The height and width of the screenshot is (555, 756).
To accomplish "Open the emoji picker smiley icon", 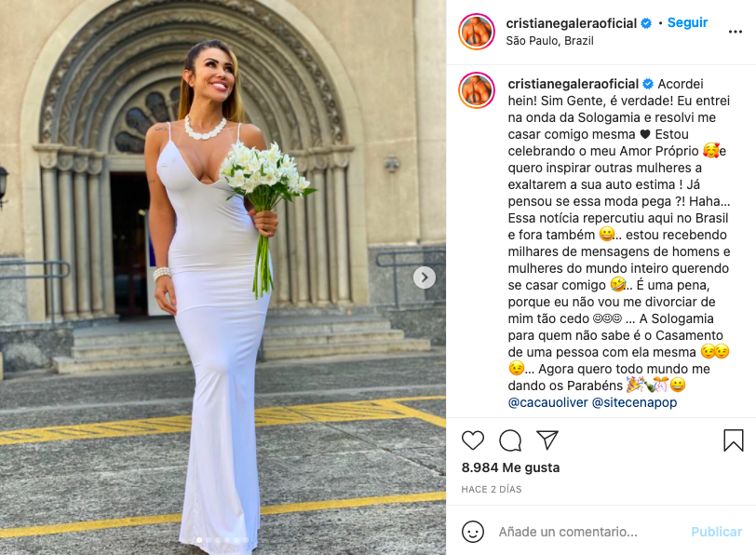I will 473,532.
